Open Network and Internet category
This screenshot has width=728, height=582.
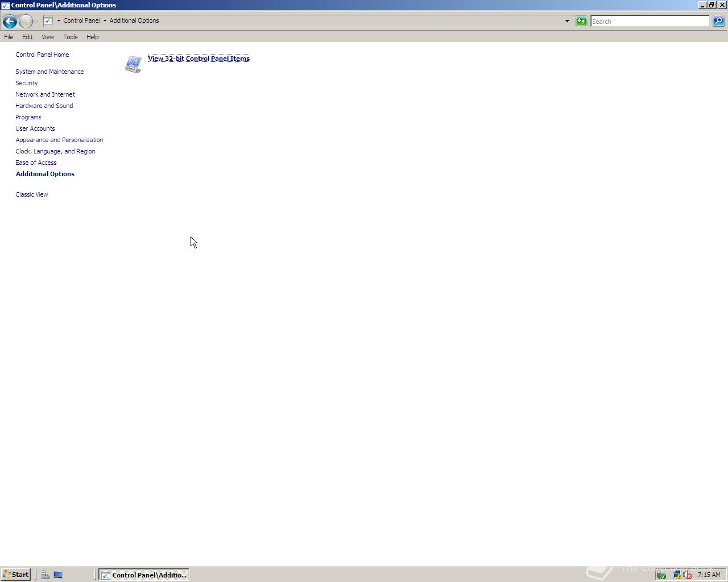click(x=45, y=94)
